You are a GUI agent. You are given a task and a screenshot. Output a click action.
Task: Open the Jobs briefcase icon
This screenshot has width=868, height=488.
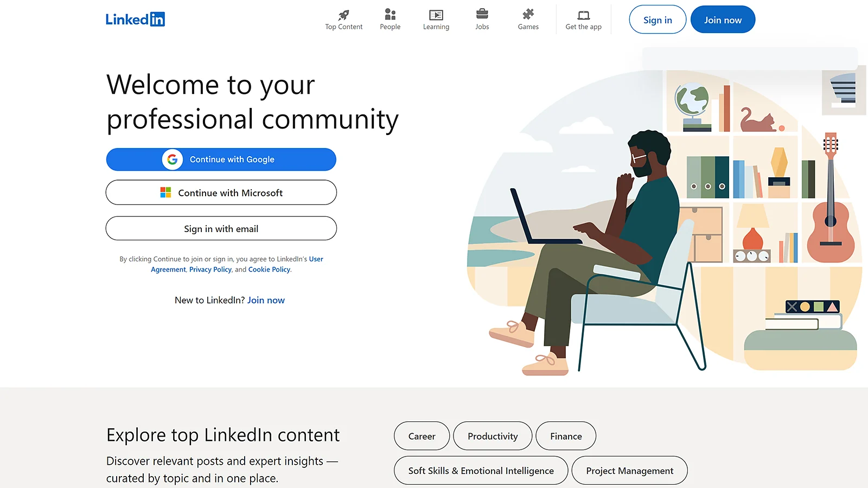point(482,14)
